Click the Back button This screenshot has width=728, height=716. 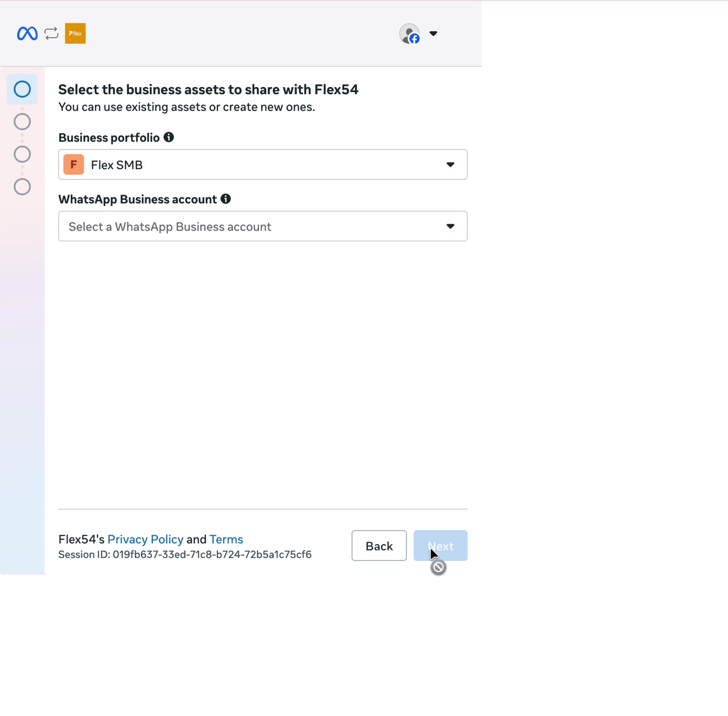coord(379,546)
